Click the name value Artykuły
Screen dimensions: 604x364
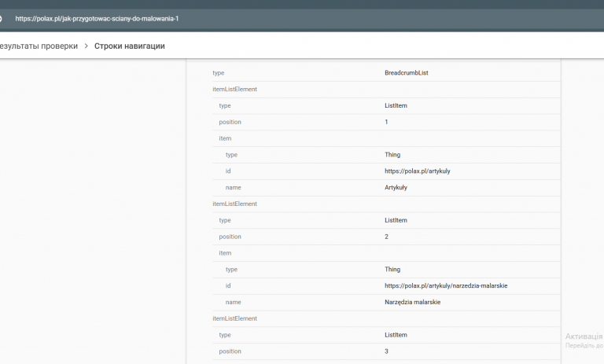(x=396, y=188)
